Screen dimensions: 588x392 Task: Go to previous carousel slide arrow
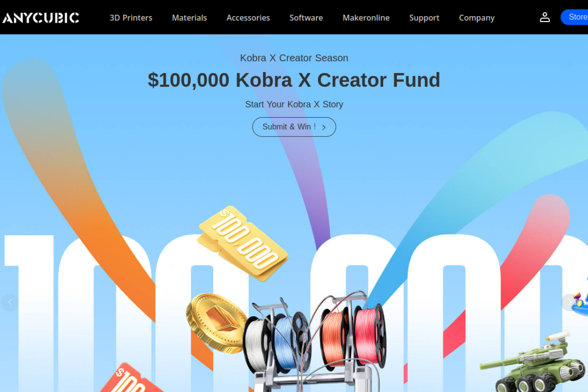pos(9,302)
